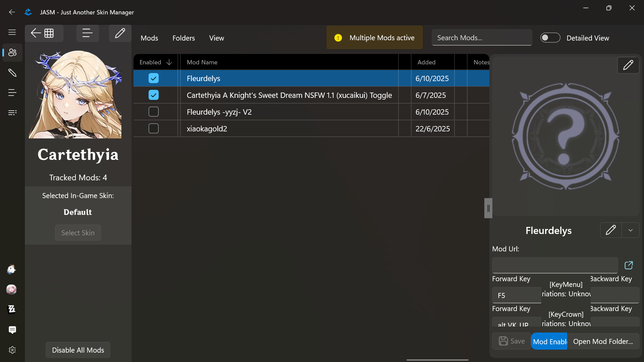Click the panel splitter handle
The height and width of the screenshot is (362, 644).
(488, 208)
